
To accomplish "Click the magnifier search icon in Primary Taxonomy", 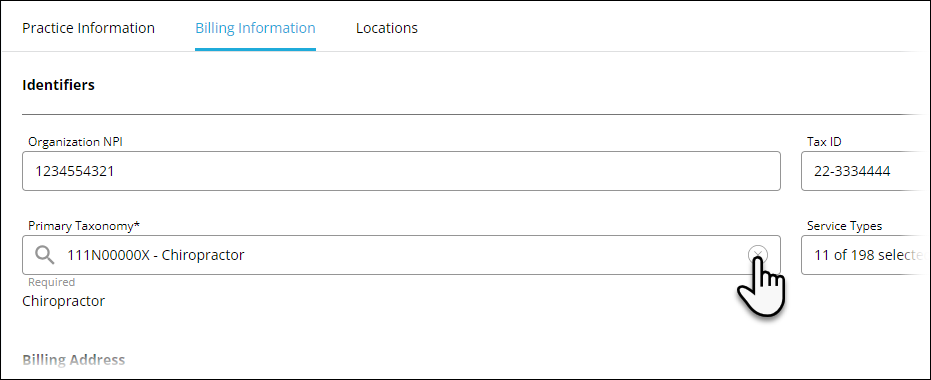I will click(x=45, y=255).
